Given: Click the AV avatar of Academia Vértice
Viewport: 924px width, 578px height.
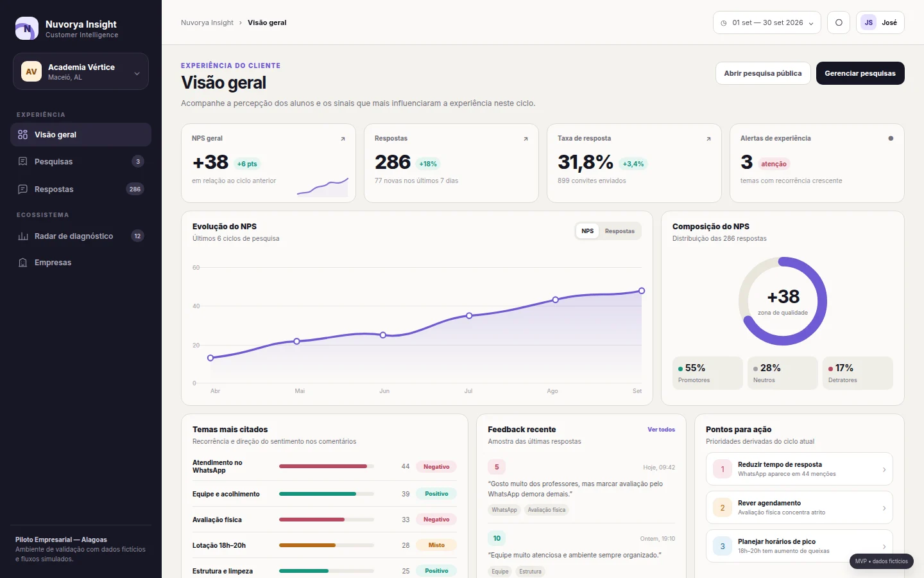Looking at the screenshot, I should point(31,71).
